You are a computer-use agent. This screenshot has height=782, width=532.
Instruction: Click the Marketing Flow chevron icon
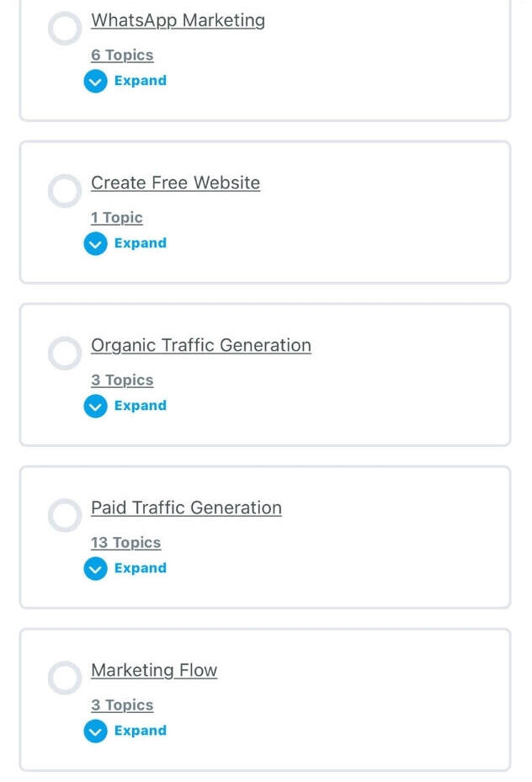[95, 731]
